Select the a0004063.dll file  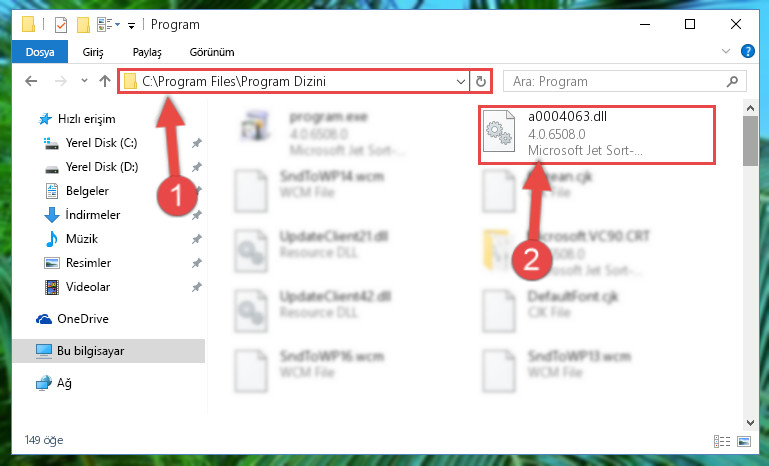coord(596,134)
